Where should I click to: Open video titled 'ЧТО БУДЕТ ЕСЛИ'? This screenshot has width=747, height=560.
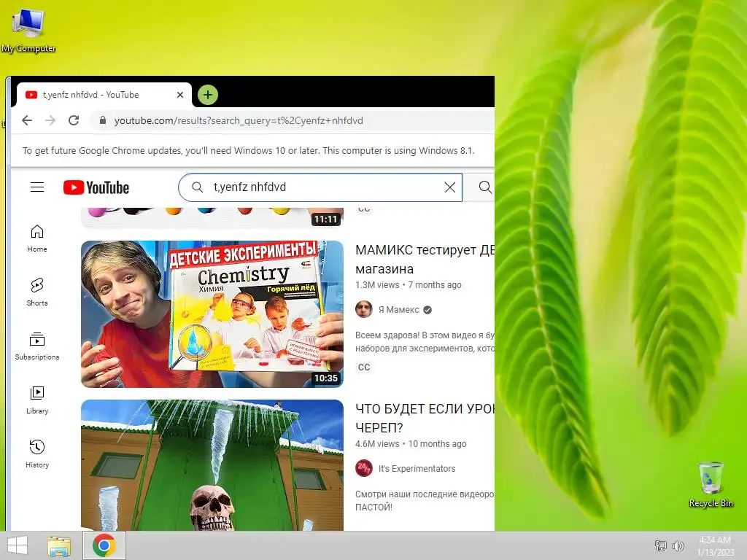coord(425,418)
